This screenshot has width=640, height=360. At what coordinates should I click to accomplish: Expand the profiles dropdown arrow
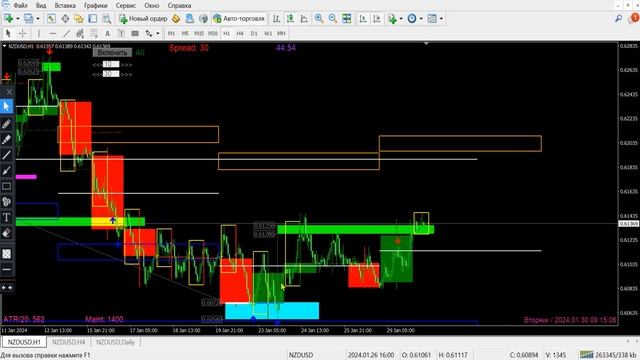point(38,18)
